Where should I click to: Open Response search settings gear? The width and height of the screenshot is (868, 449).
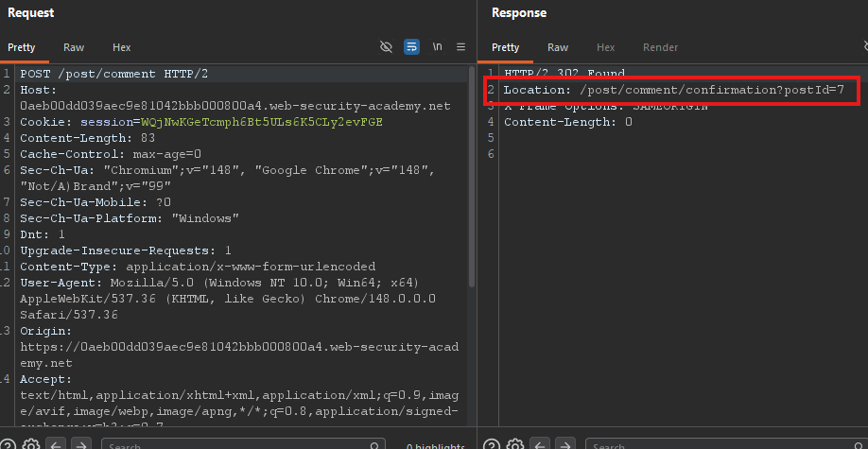(x=515, y=444)
